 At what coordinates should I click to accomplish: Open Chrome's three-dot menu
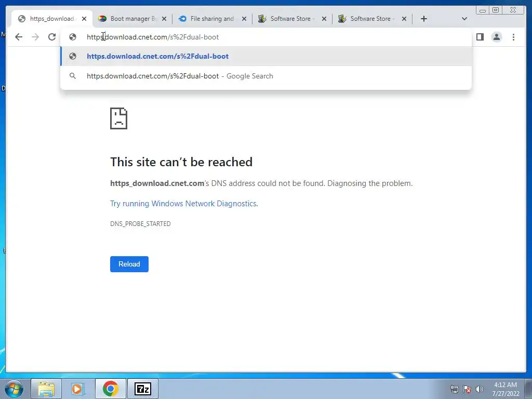[x=513, y=37]
